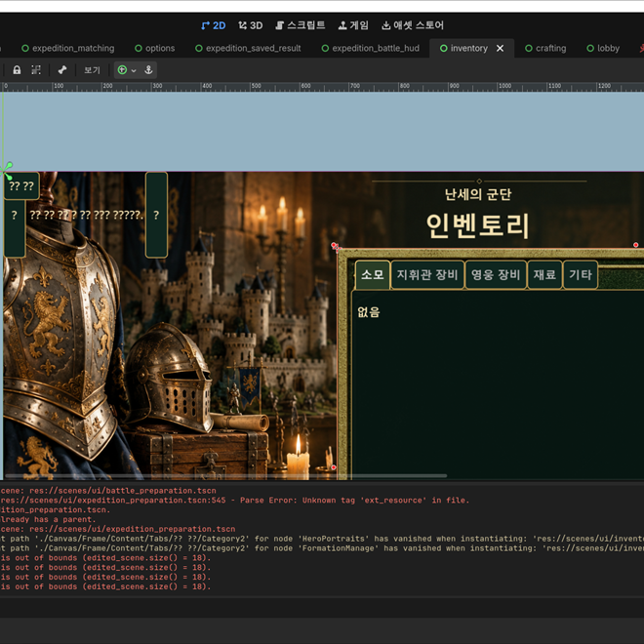Switch to the 3D workspace
644x644 pixels.
tap(250, 25)
